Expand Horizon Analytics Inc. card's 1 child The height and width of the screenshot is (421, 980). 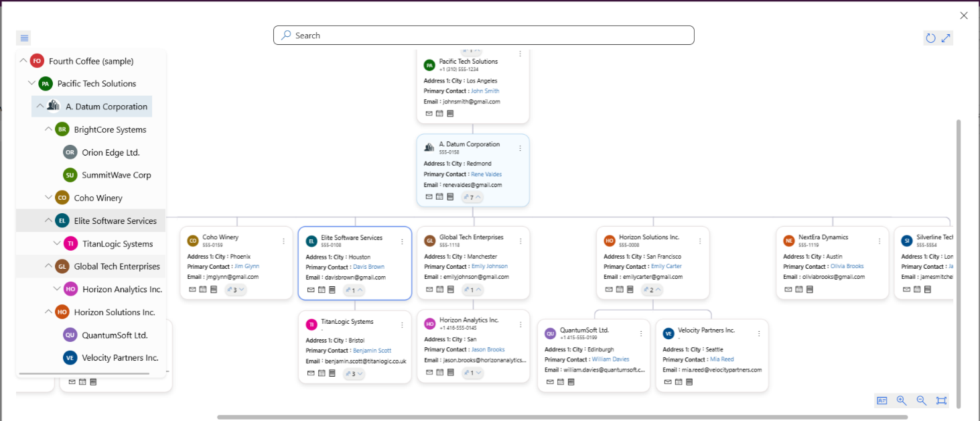[x=473, y=373]
